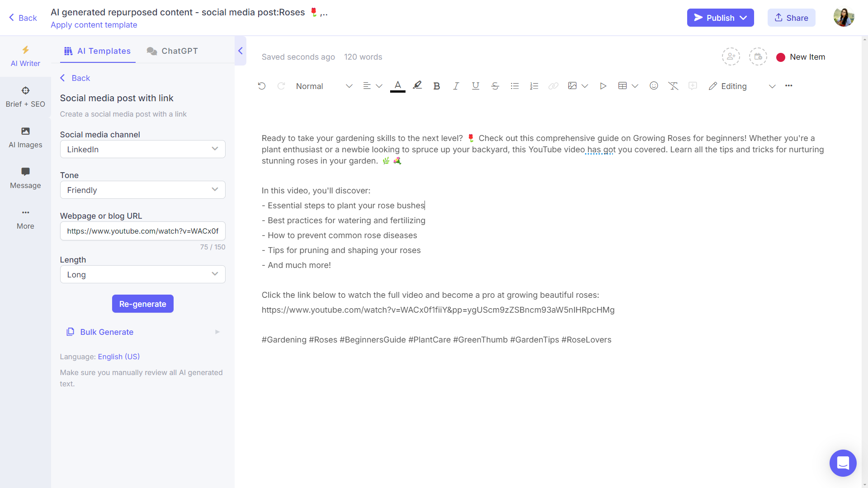Click Back in the top header

23,18
